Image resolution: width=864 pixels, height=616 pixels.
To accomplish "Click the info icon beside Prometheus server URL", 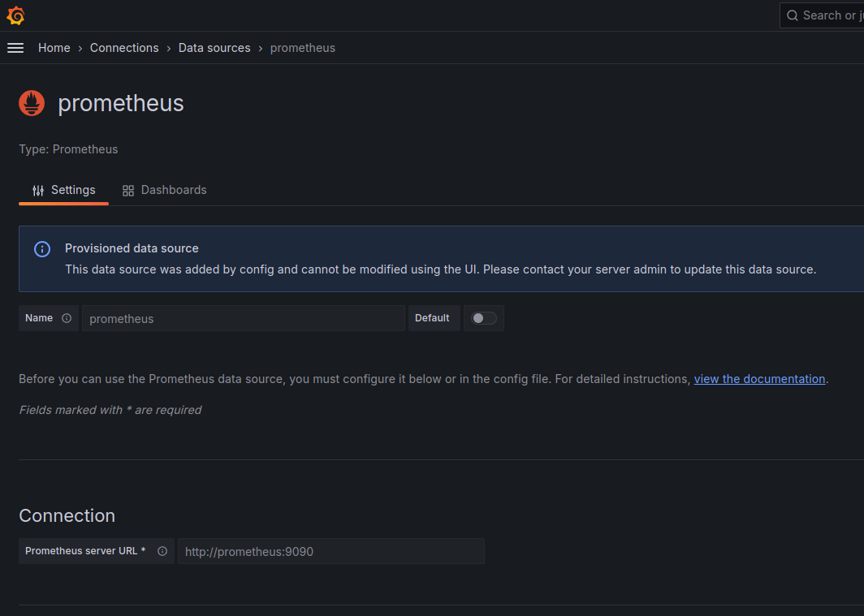I will [162, 551].
